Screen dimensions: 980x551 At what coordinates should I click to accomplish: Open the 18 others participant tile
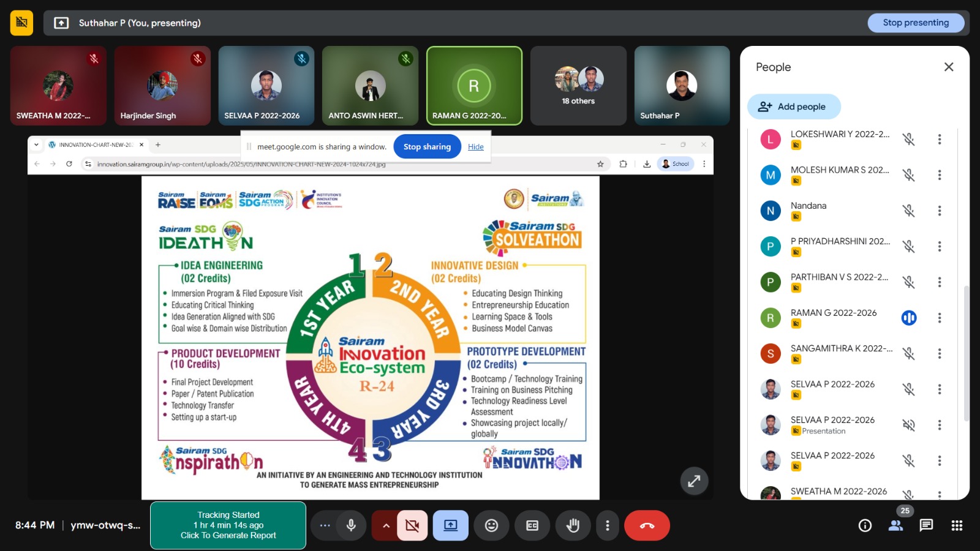[578, 86]
